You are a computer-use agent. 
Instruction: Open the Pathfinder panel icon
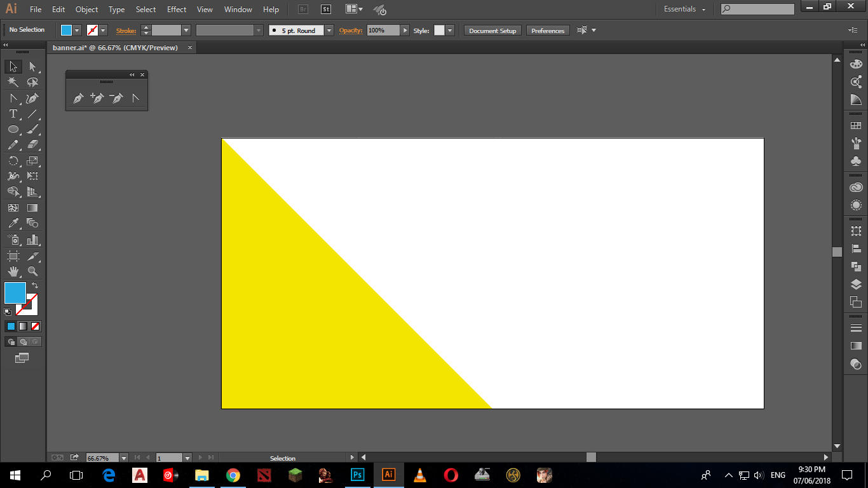856,266
